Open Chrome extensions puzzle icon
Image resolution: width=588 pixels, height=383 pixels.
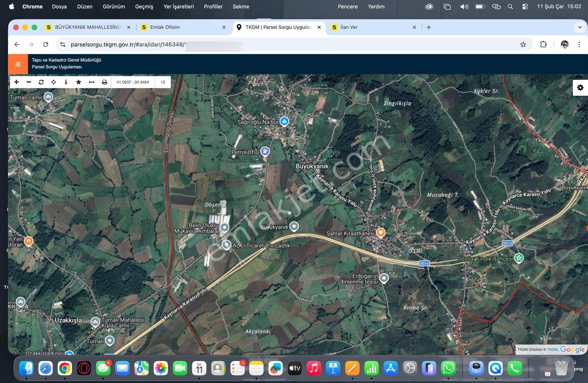[543, 45]
